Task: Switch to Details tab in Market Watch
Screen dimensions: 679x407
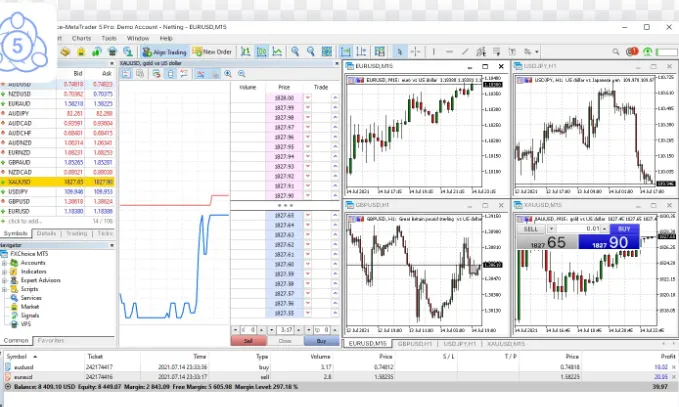Action: [x=46, y=233]
